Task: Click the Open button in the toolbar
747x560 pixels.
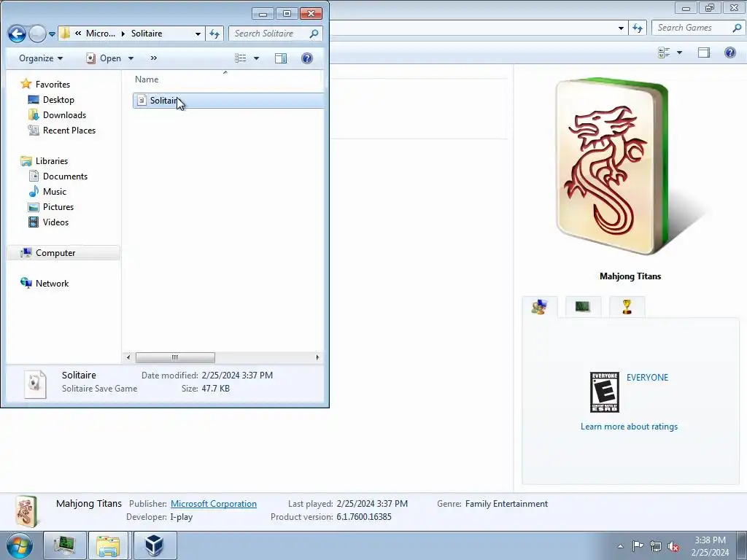Action: (x=104, y=58)
